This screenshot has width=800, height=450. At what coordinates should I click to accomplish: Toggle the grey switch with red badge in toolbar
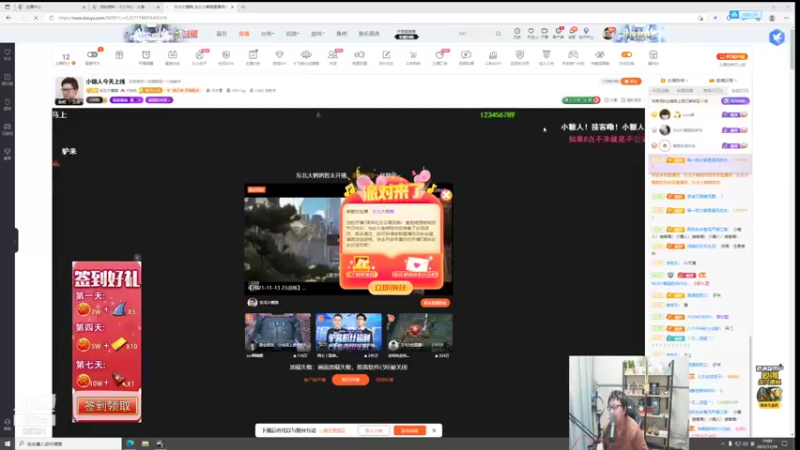tap(92, 55)
